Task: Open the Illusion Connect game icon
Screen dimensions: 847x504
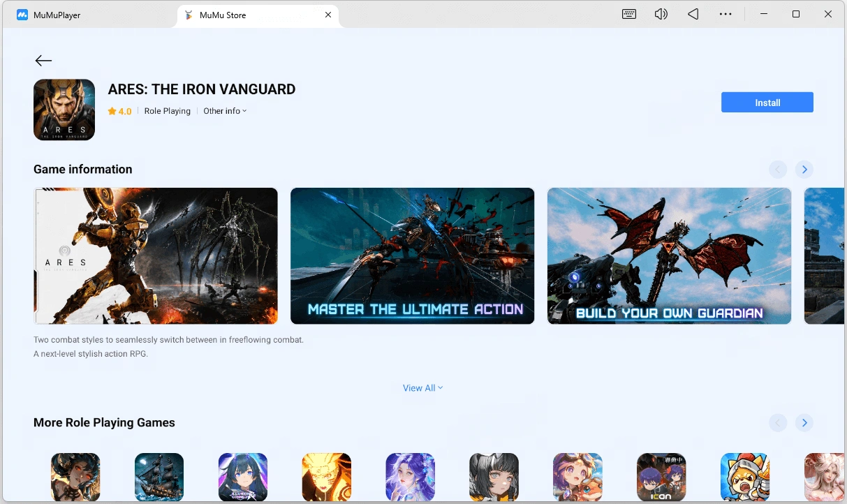Action: pos(243,477)
